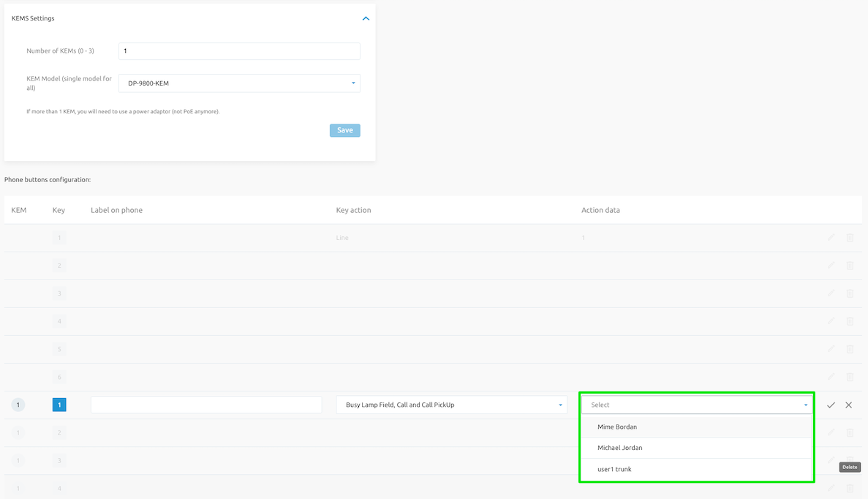Open the KEM Model dropdown
Viewport: 868px width, 499px height.
(x=239, y=83)
